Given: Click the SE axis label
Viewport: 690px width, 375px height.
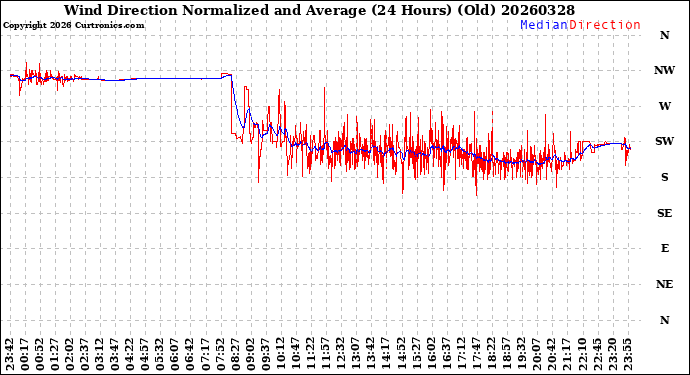Looking at the screenshot, I should pos(664,213).
